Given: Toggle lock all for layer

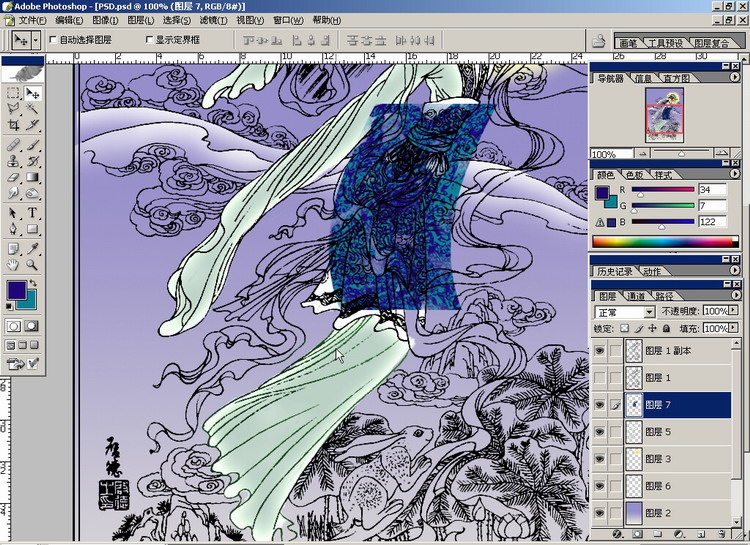Looking at the screenshot, I should (x=666, y=328).
